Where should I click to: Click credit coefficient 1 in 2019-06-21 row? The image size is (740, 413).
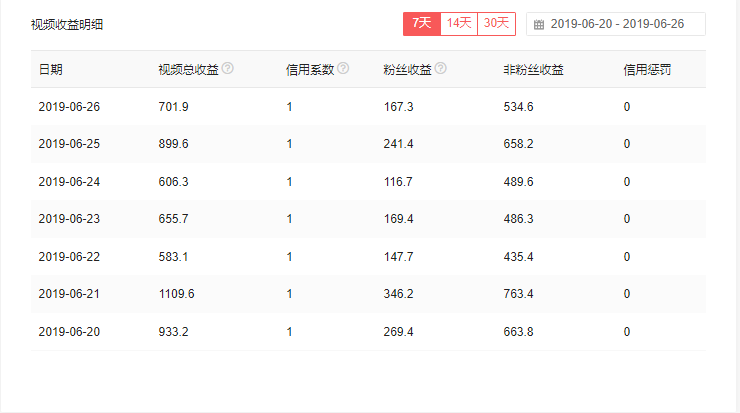pos(289,294)
